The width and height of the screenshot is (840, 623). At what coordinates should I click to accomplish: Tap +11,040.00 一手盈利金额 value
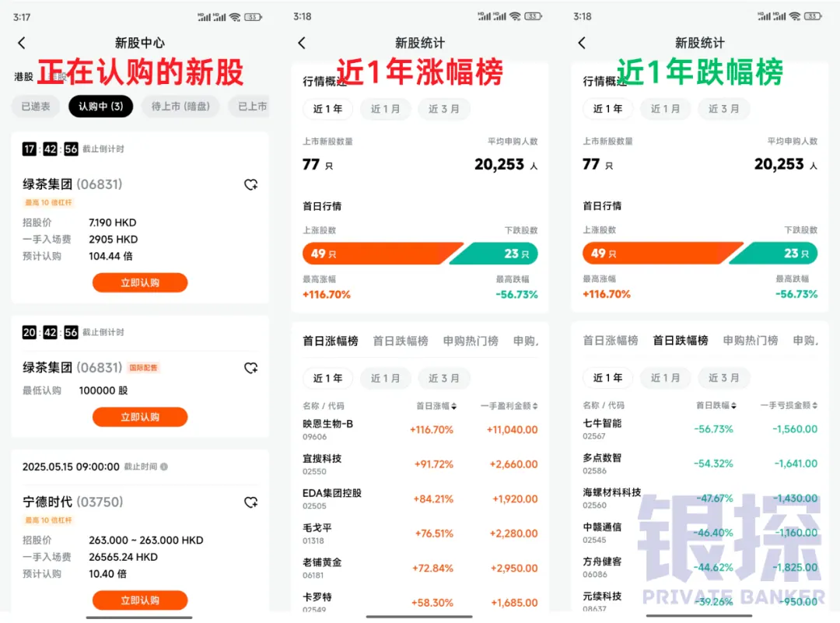pos(512,429)
